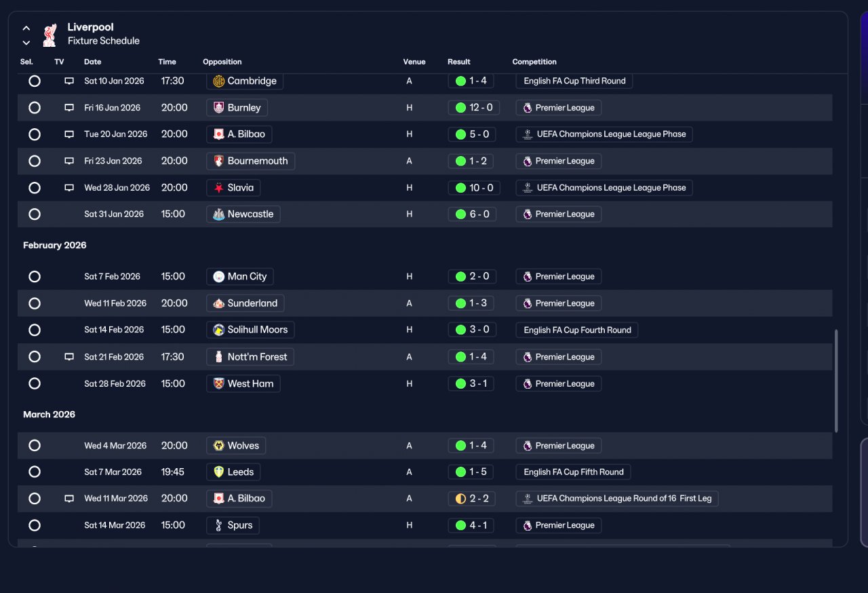This screenshot has height=593, width=868.
Task: Click the down chevron beside Liverpool
Action: tap(26, 43)
